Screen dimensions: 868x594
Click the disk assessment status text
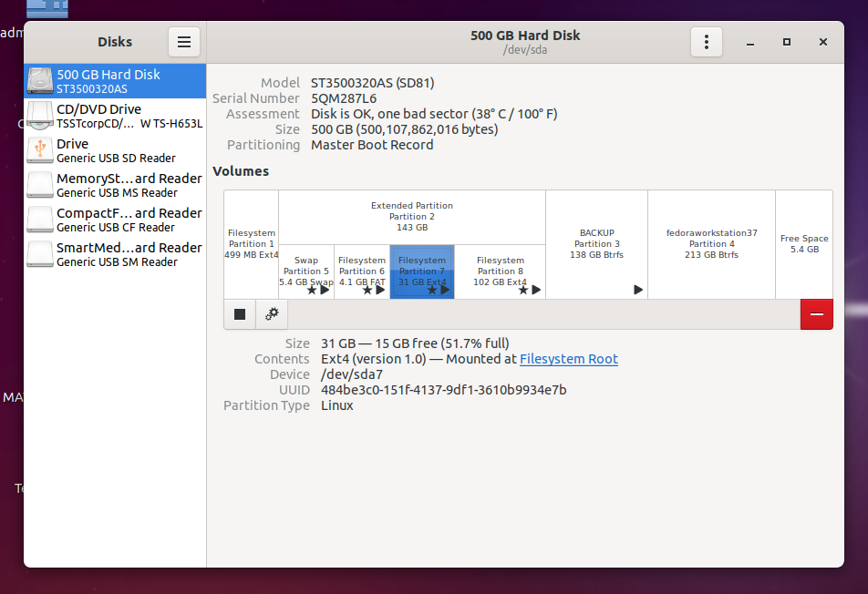click(434, 114)
